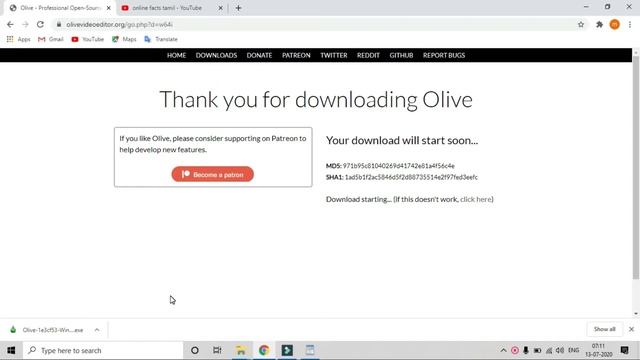640x360 pixels.
Task: Open Chrome three-dot menu
Action: pyautogui.click(x=630, y=24)
